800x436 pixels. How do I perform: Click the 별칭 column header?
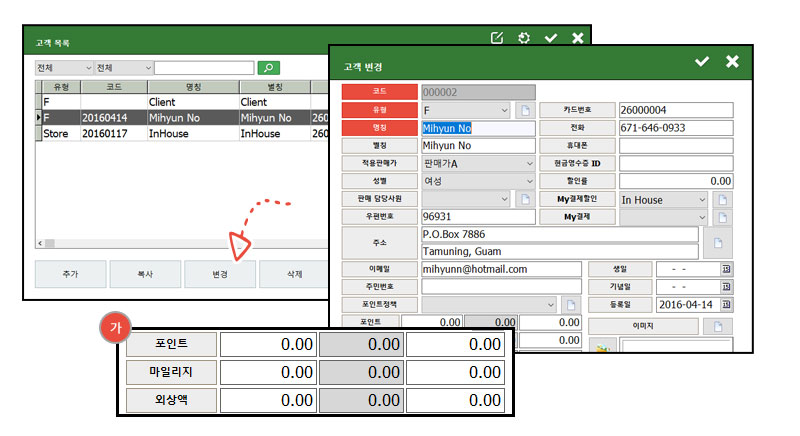275,87
